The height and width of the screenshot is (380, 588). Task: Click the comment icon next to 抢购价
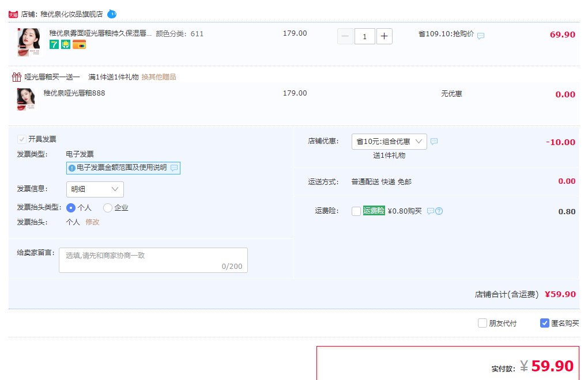pos(481,36)
